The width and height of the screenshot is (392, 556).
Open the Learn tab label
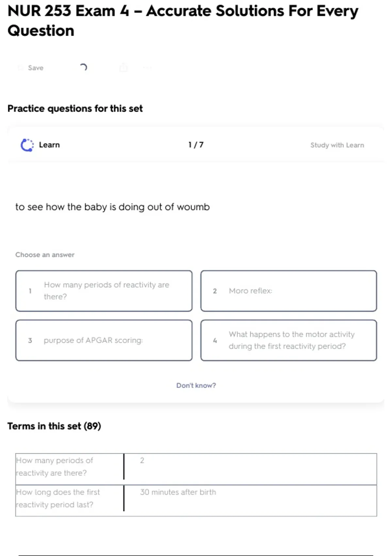pyautogui.click(x=49, y=145)
